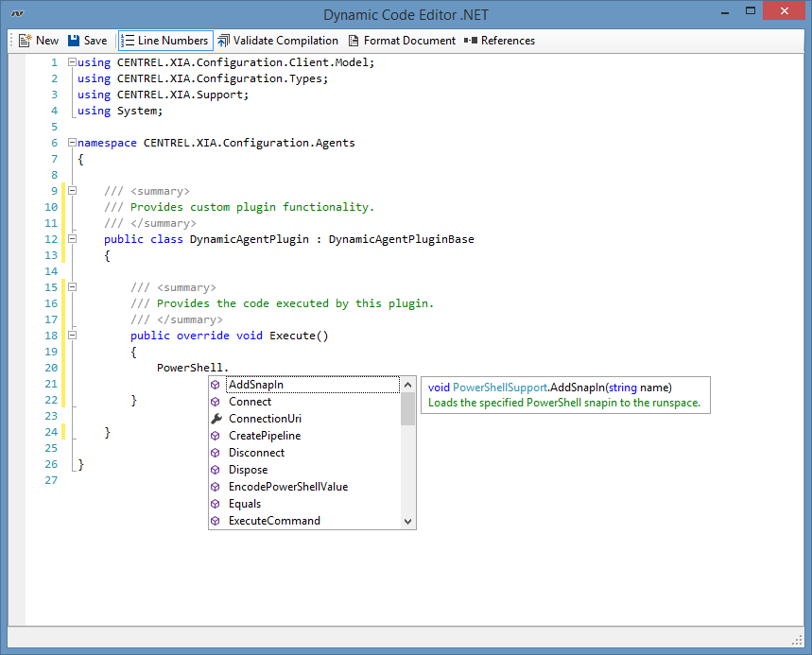Close the Dynamic Code Editor window
Image resolution: width=812 pixels, height=655 pixels.
(x=785, y=11)
